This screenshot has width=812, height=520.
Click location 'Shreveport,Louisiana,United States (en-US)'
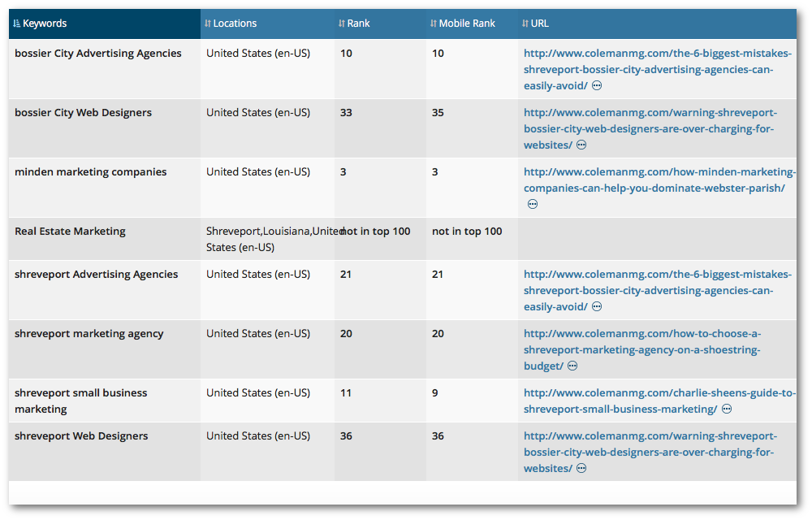click(275, 240)
